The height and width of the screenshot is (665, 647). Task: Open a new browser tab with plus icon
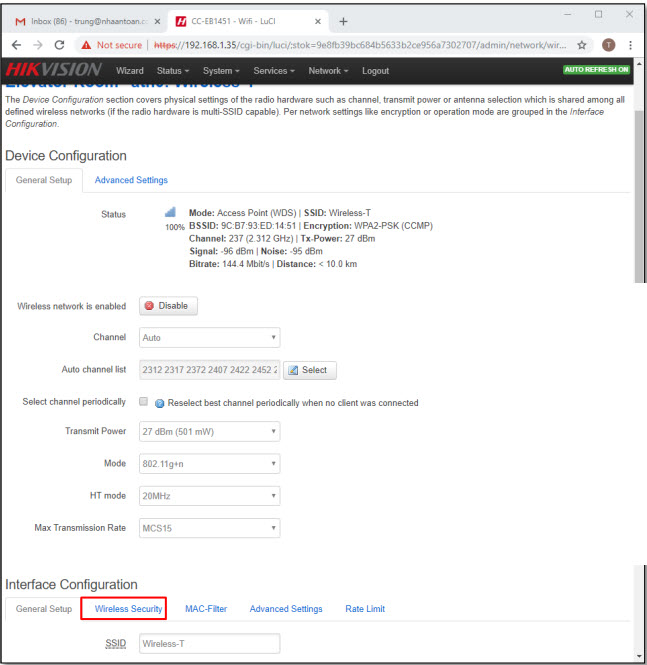click(x=343, y=20)
